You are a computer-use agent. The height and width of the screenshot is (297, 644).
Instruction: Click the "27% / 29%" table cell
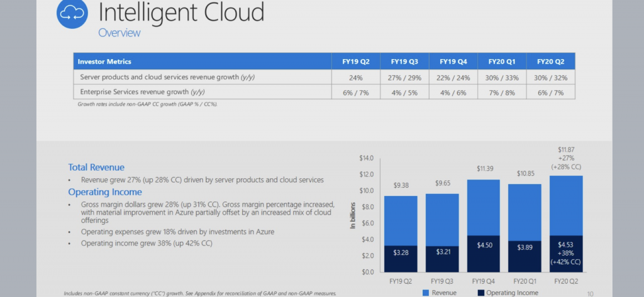click(404, 78)
